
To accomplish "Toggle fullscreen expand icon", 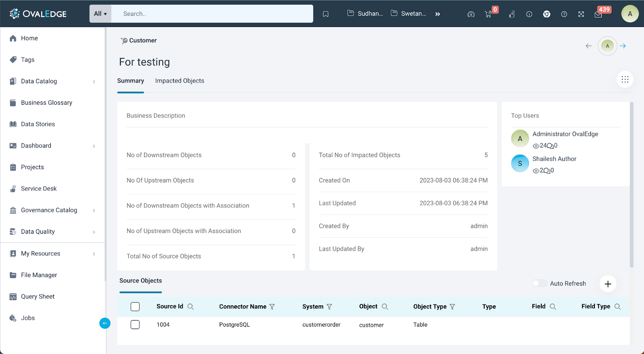I will [x=581, y=14].
